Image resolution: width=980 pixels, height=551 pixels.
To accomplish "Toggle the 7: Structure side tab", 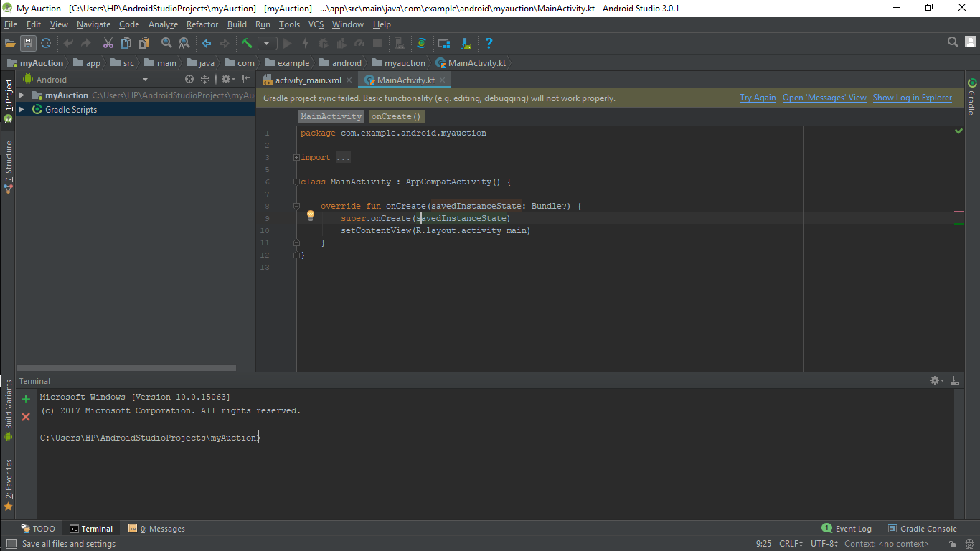I will (8, 167).
